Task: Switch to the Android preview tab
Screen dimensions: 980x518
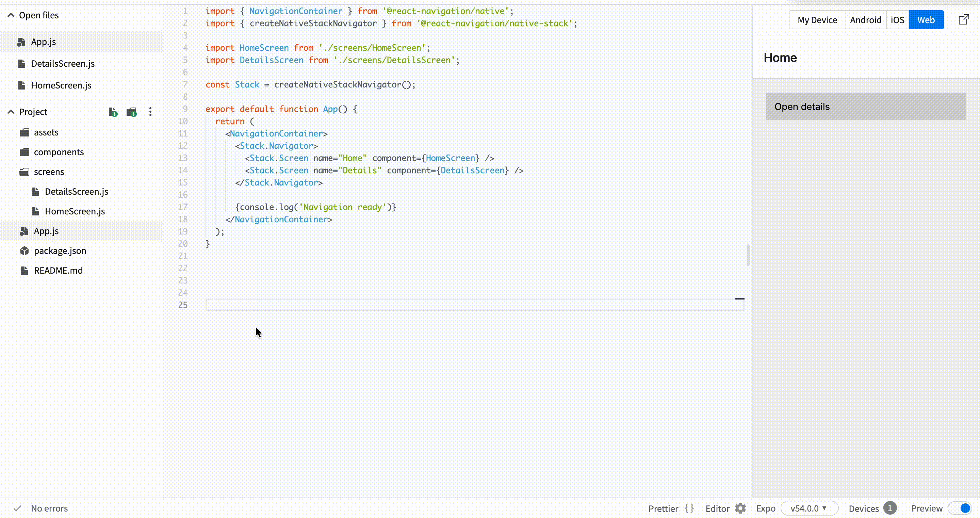Action: click(865, 20)
